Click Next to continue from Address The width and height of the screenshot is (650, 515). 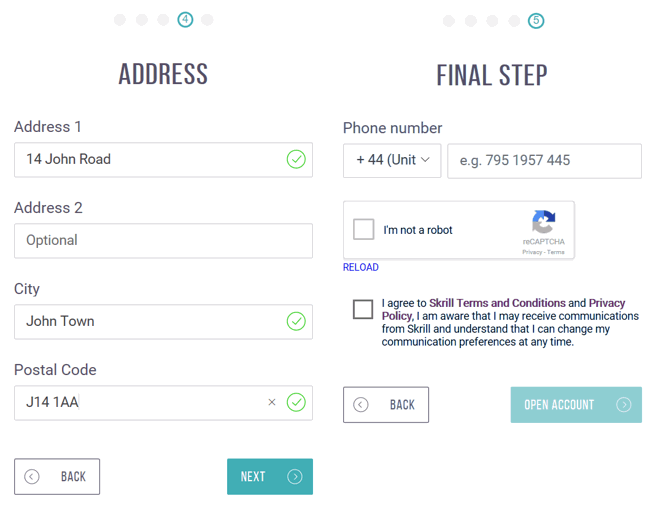270,476
